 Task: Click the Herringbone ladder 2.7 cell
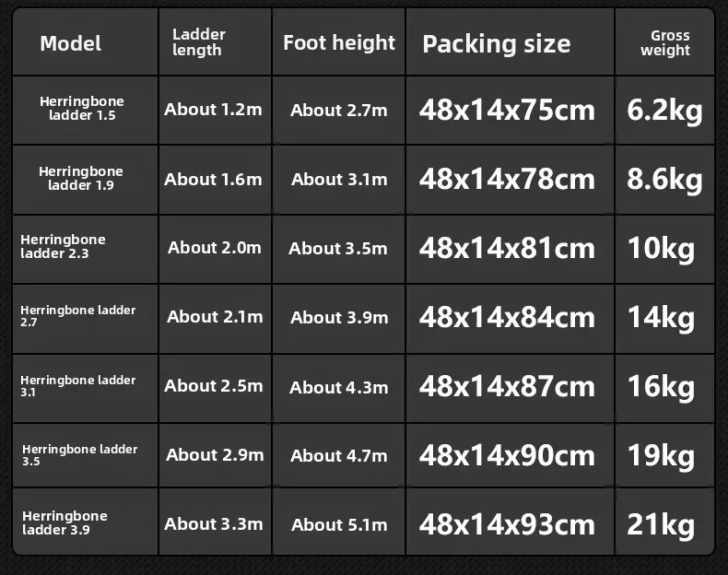[86, 319]
